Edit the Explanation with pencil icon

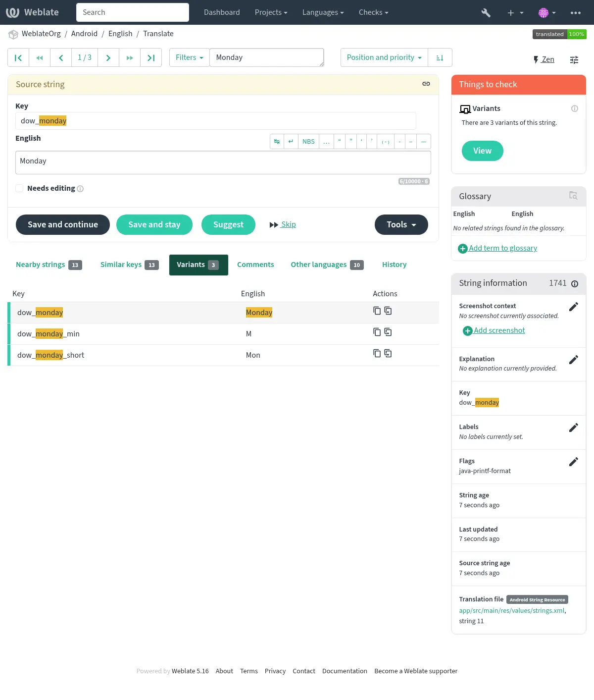point(573,360)
